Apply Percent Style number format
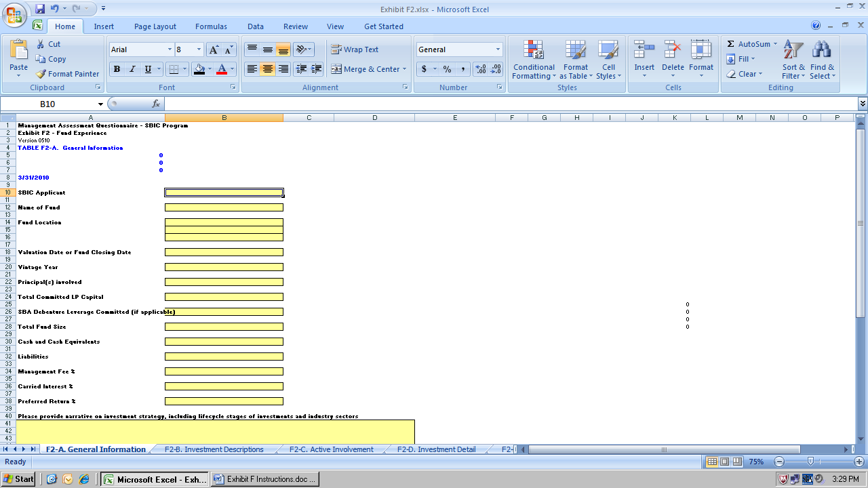 click(447, 69)
